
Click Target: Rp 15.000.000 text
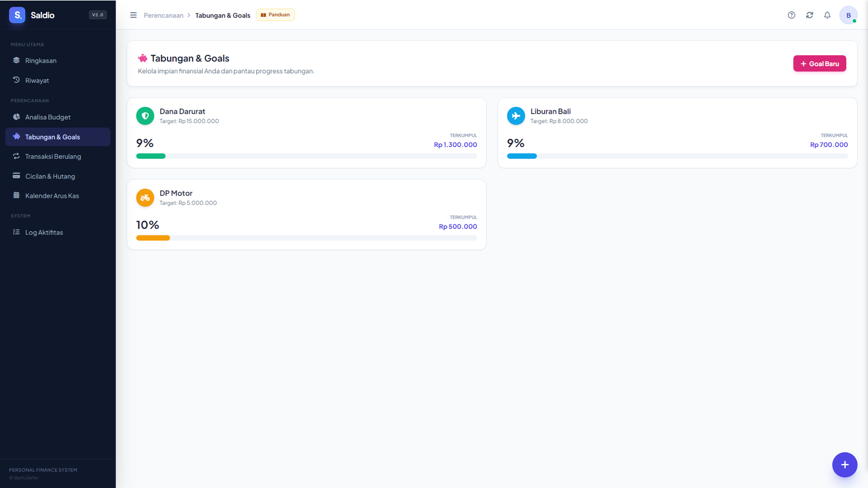(189, 121)
